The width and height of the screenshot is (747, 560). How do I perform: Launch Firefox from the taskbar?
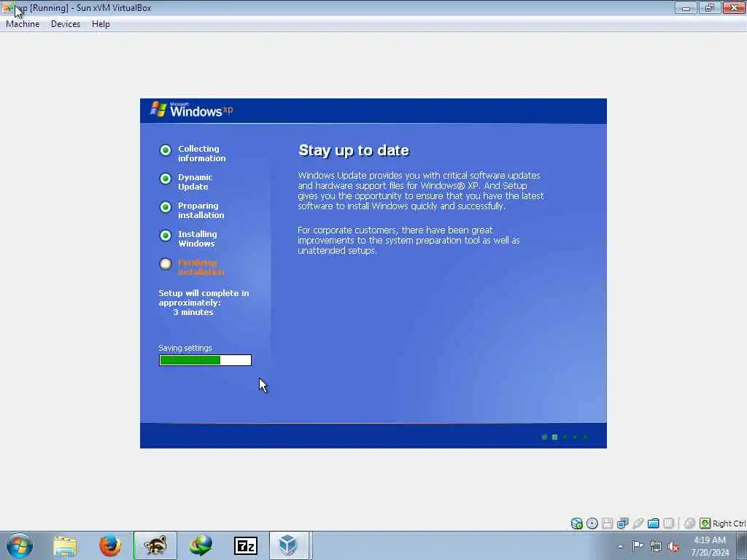[x=110, y=545]
